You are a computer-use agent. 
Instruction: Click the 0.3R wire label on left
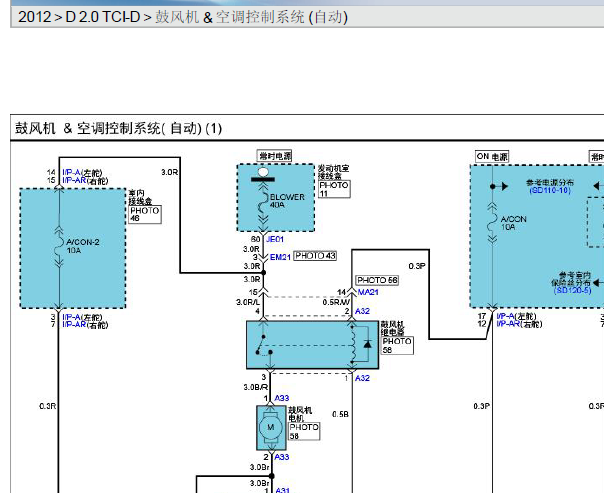(47, 406)
